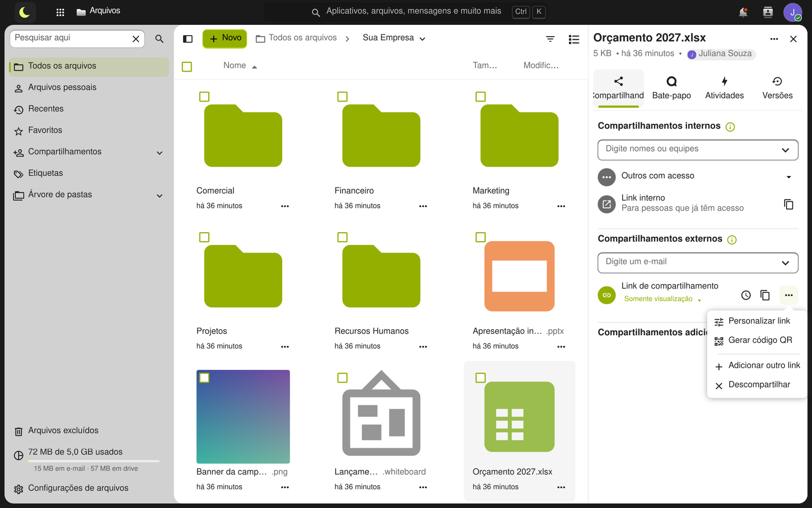Image resolution: width=812 pixels, height=508 pixels.
Task: Choose Descompartilhar from link menu
Action: (757, 385)
